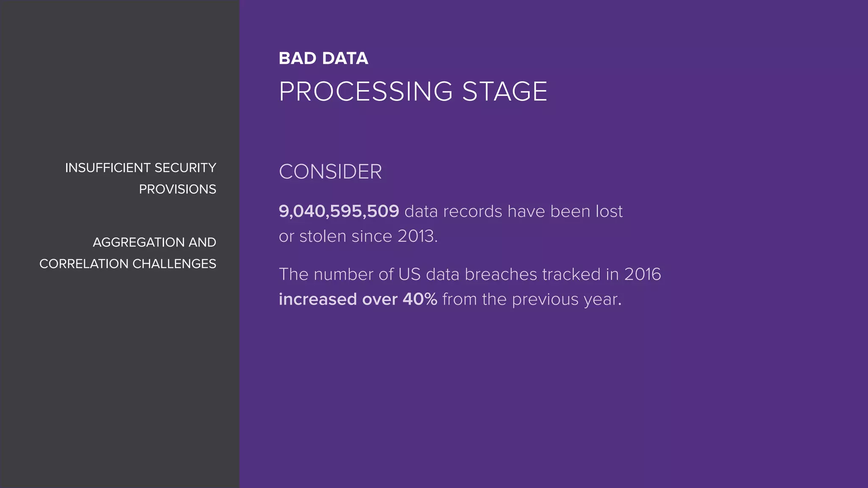This screenshot has height=488, width=868.
Task: Click the word PROVISIONS in the sidebar
Action: pyautogui.click(x=178, y=189)
